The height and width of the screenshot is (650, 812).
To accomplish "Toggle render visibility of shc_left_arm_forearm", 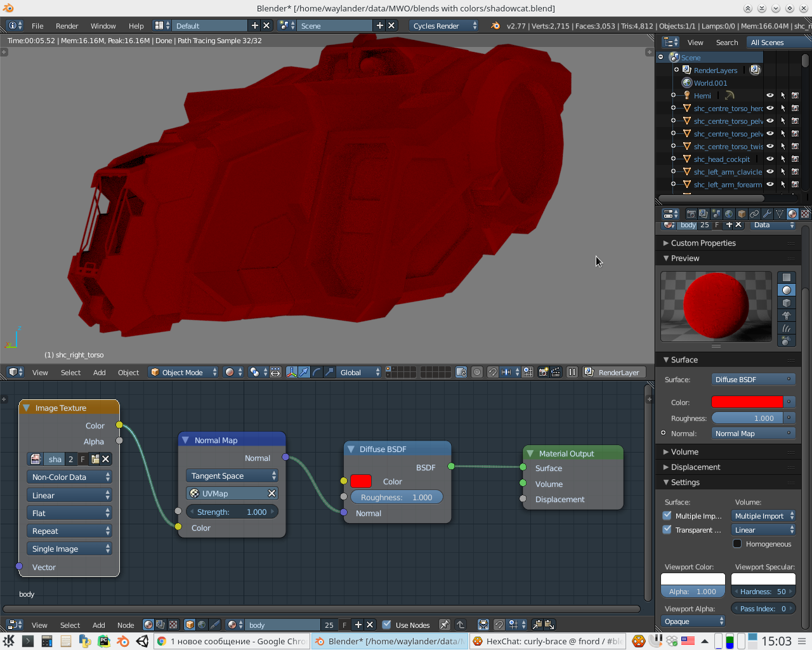I will [795, 184].
